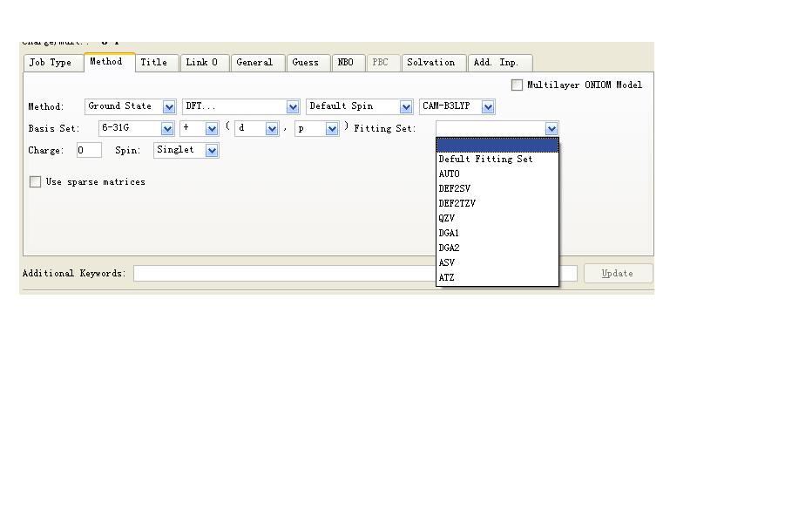Viewport: 812px width, 524px height.
Task: Select AUTO fitting set
Action: [497, 174]
